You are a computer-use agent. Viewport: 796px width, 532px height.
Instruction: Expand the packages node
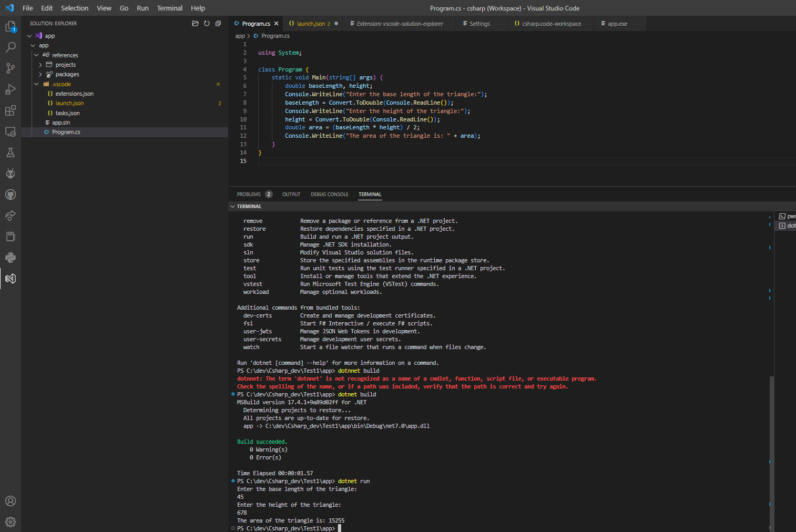pyautogui.click(x=40, y=75)
